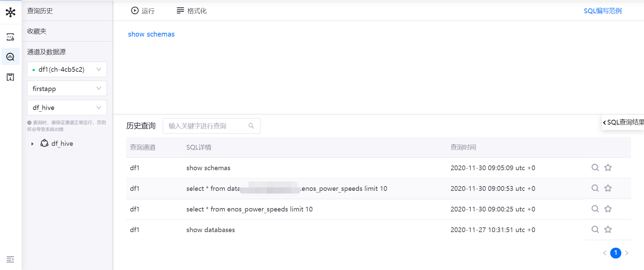Collapse the sidebar with the bottom menu icon

click(10, 259)
